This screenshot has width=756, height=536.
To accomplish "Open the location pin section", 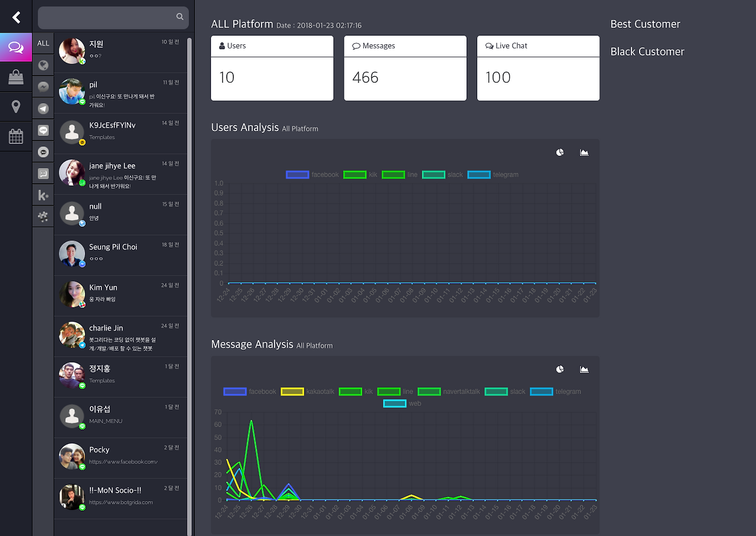I will [16, 106].
